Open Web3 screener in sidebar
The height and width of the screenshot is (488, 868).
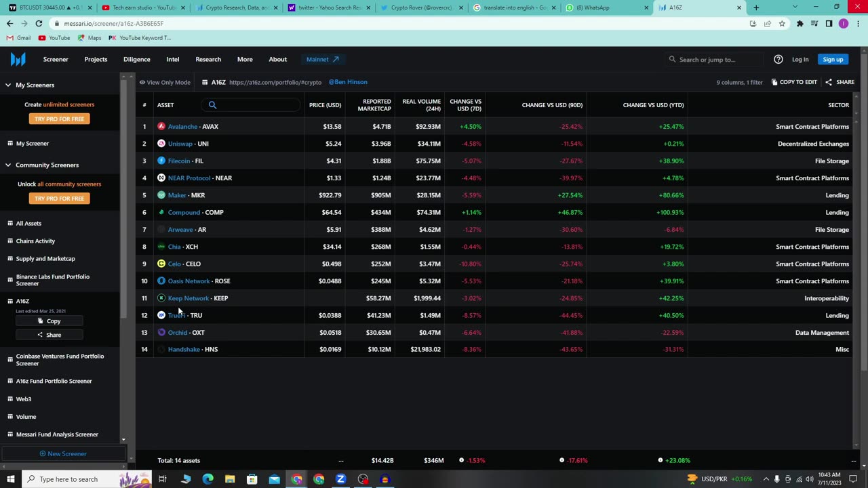click(24, 399)
